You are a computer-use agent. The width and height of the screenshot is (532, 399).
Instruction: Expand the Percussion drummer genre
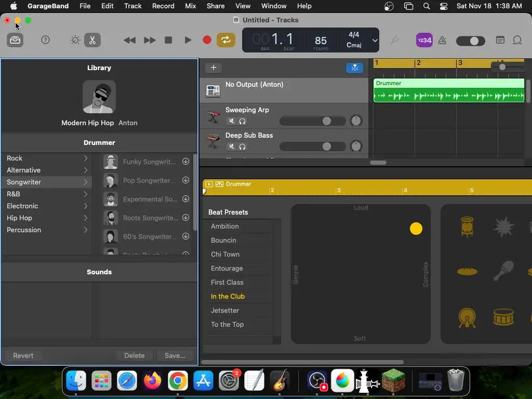coord(86,230)
